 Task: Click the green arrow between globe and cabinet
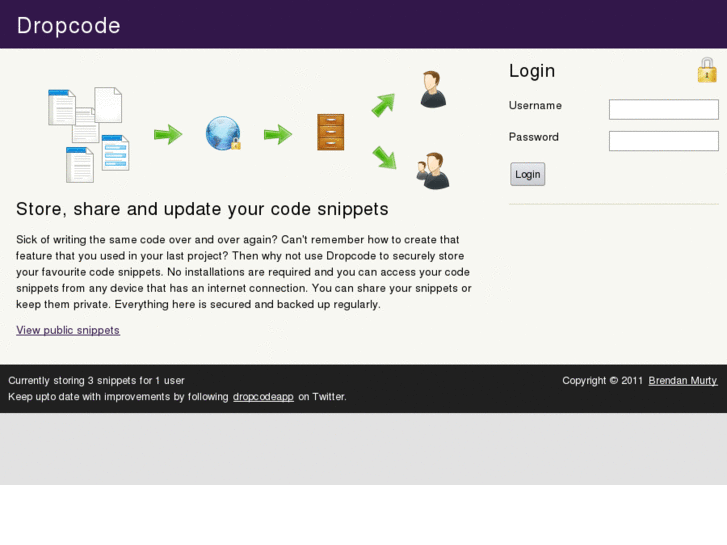[278, 135]
